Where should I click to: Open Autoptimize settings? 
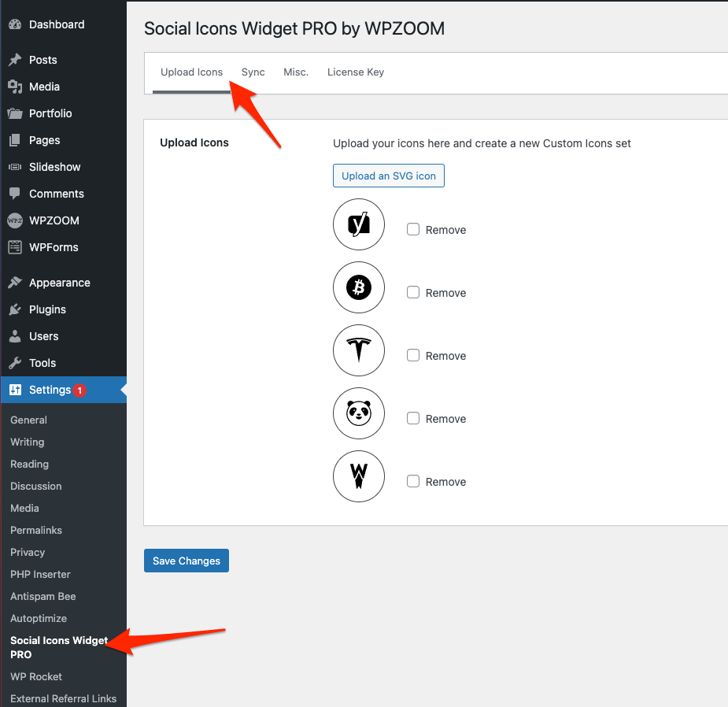[39, 619]
